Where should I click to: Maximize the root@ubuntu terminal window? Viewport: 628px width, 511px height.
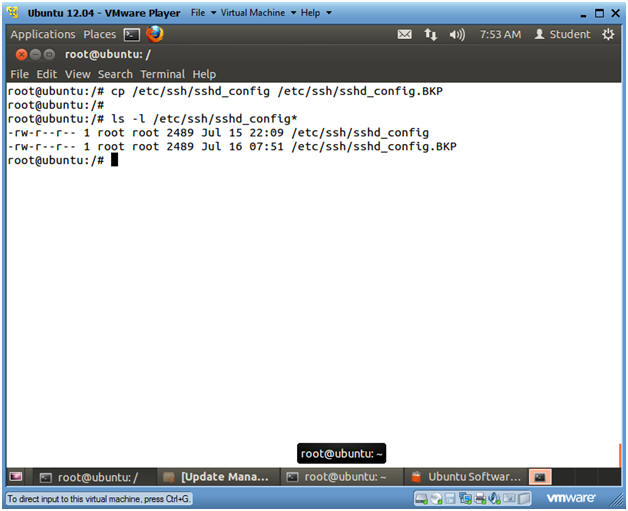(x=49, y=54)
